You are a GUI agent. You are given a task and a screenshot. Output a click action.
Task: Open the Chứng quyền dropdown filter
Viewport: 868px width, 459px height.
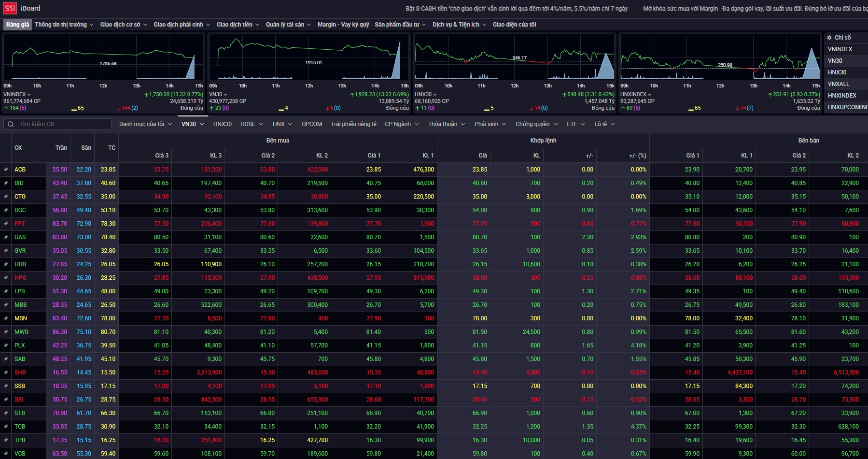(x=536, y=124)
